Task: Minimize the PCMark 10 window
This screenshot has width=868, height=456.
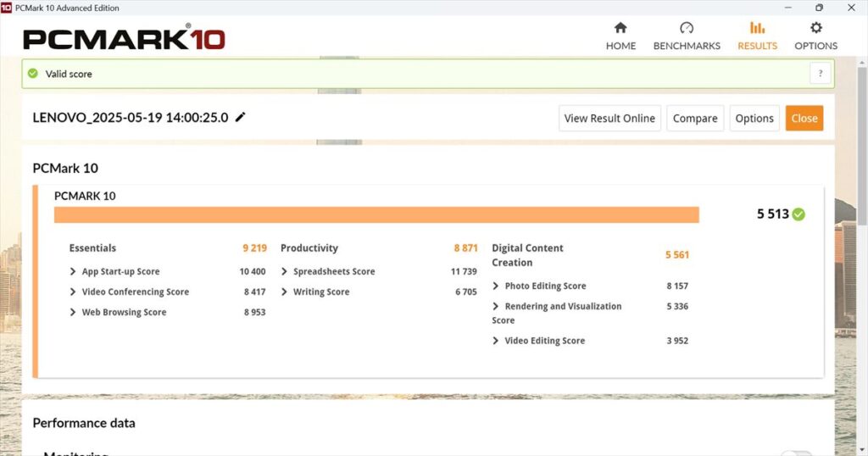Action: click(788, 8)
